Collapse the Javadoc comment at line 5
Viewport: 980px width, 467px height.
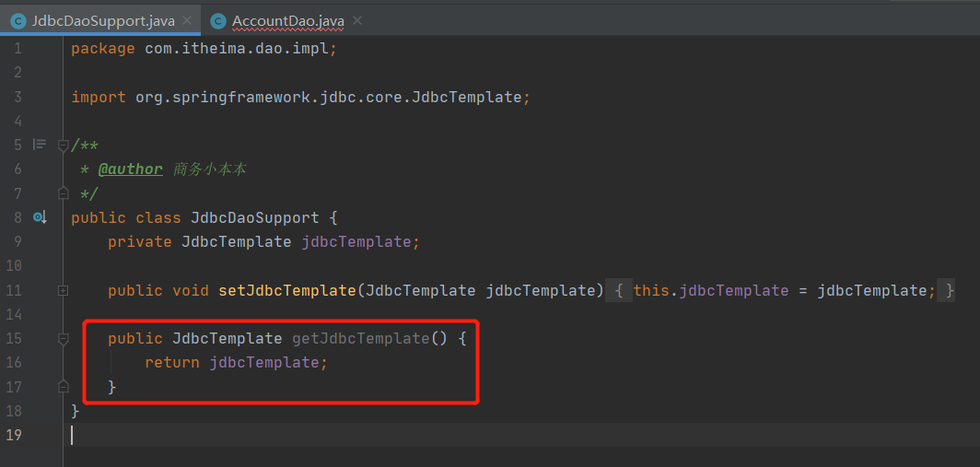point(63,146)
